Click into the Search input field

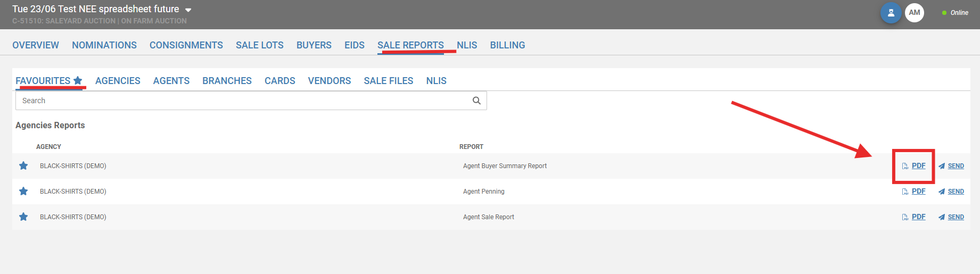[240, 101]
